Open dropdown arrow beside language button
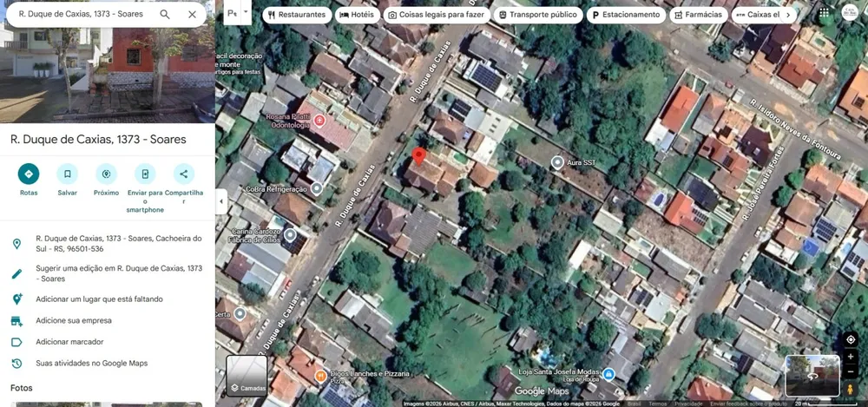The image size is (868, 407). click(247, 11)
